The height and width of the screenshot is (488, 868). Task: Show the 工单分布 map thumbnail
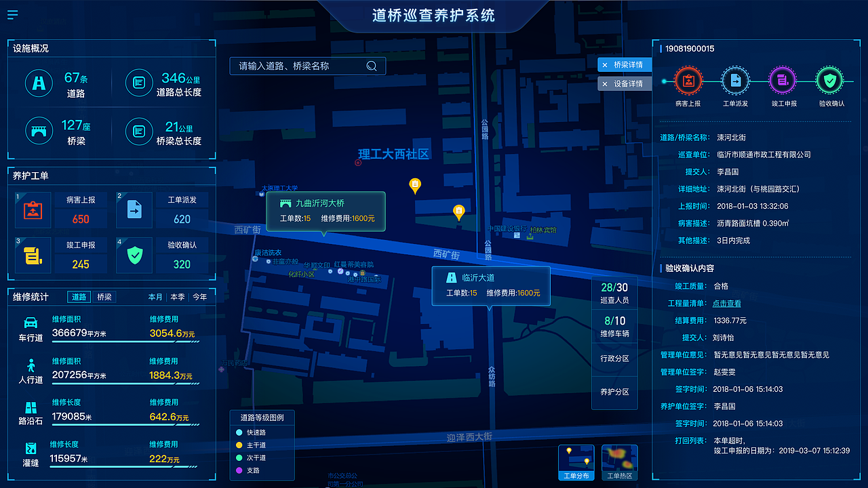(x=576, y=462)
